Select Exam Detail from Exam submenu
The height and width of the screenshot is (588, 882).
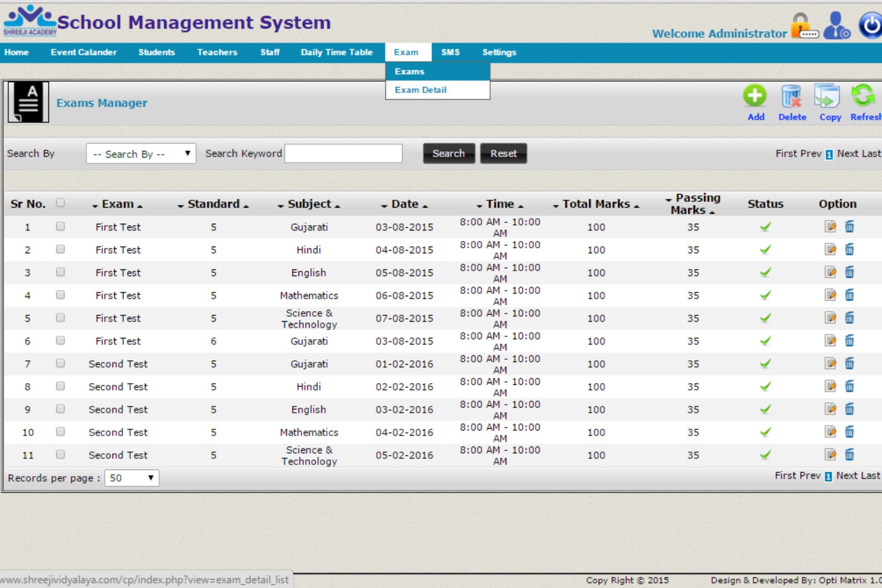[x=438, y=90]
